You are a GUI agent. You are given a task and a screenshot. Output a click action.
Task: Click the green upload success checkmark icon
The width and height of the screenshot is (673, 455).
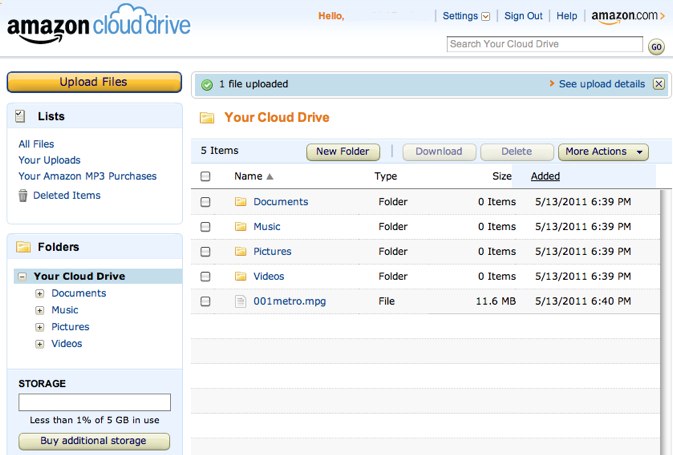tap(207, 85)
